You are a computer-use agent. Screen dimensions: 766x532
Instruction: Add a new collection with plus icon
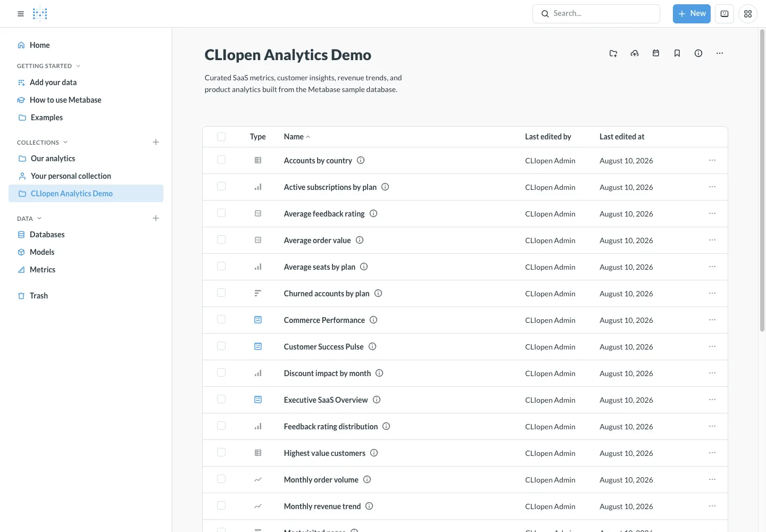156,142
